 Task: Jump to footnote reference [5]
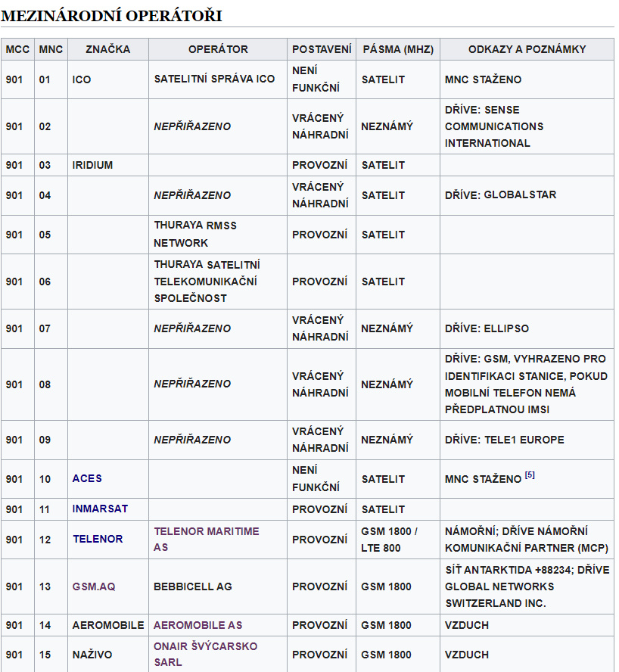point(530,475)
